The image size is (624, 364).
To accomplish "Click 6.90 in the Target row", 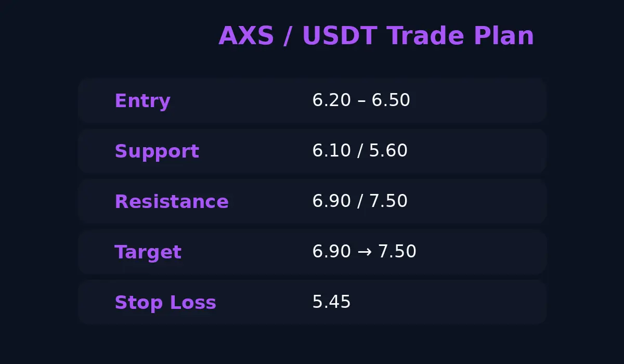I will [x=332, y=252].
